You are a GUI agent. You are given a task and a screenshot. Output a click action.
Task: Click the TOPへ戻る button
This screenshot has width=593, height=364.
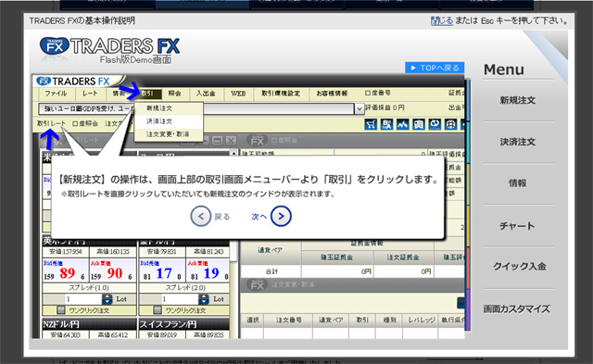pos(435,68)
